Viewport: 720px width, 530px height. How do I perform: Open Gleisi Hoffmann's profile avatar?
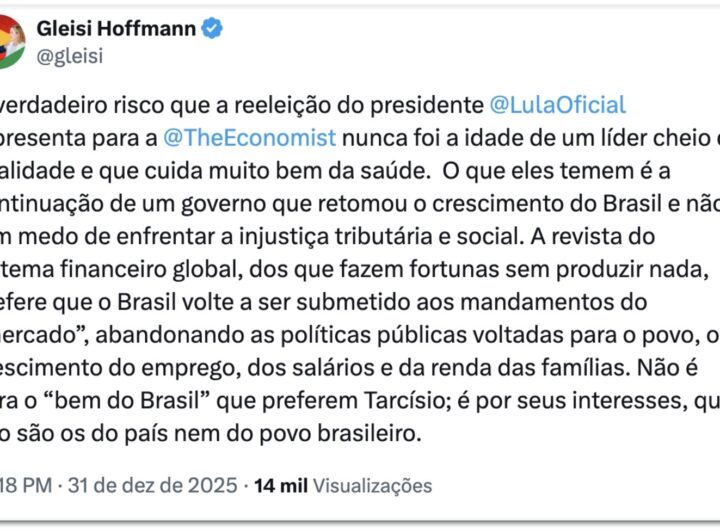[10, 40]
